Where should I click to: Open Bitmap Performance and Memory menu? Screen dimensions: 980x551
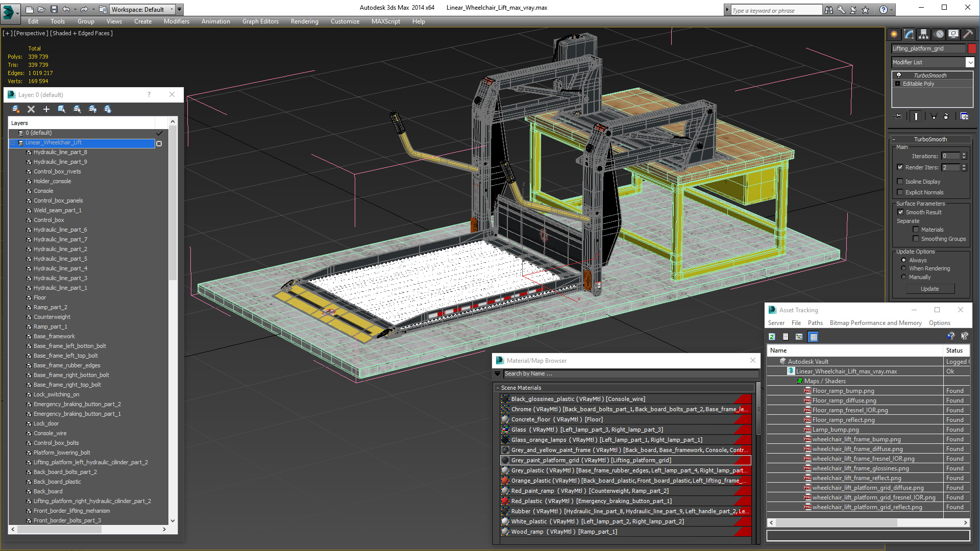pyautogui.click(x=875, y=323)
